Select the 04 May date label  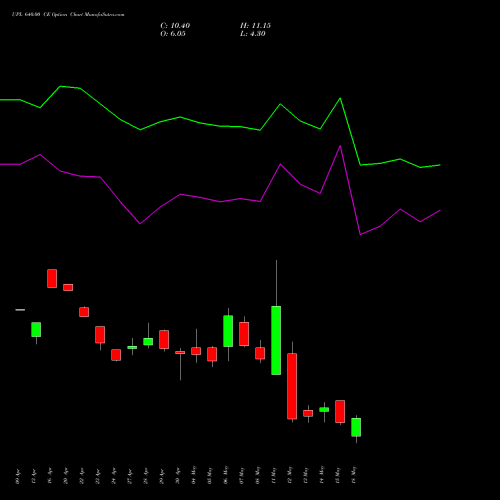coord(194,475)
